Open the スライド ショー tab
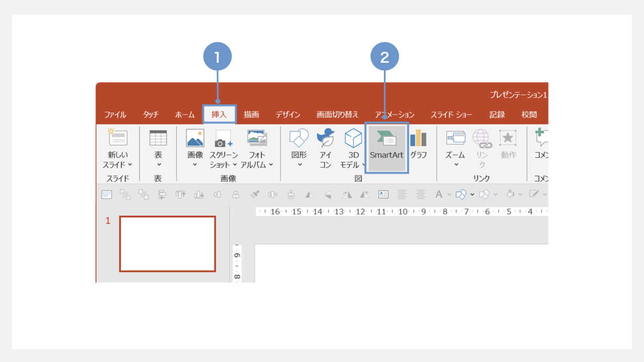Viewport: 644px width, 362px height. click(451, 115)
